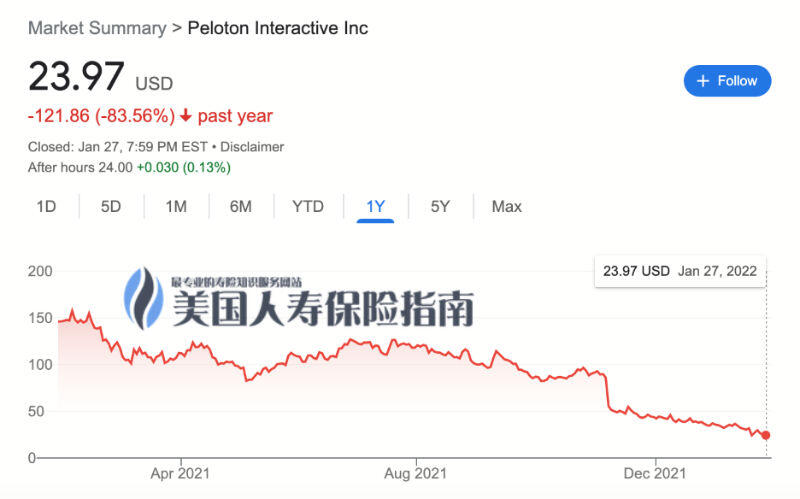Choose the 5Y range tab
The height and width of the screenshot is (499, 800).
tap(440, 207)
